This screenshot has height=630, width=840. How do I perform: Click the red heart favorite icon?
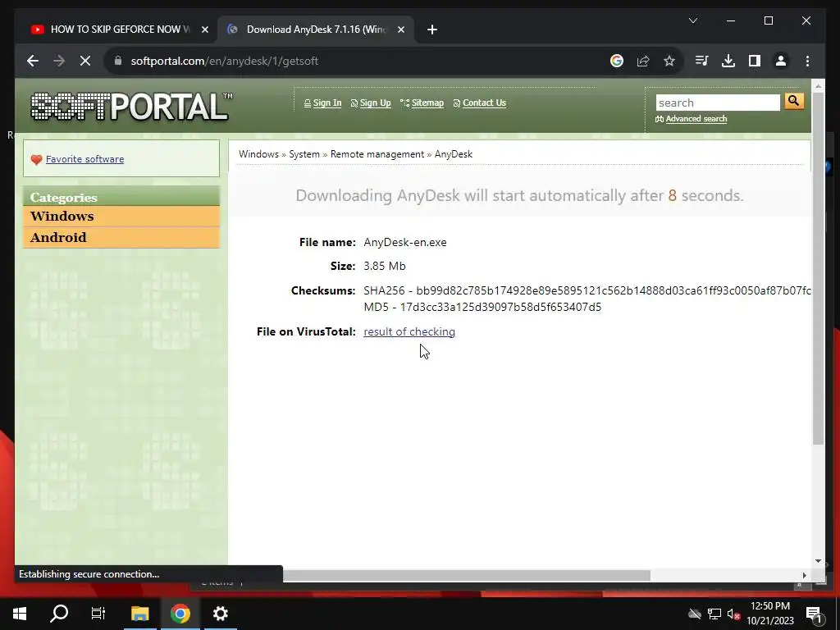pyautogui.click(x=36, y=160)
